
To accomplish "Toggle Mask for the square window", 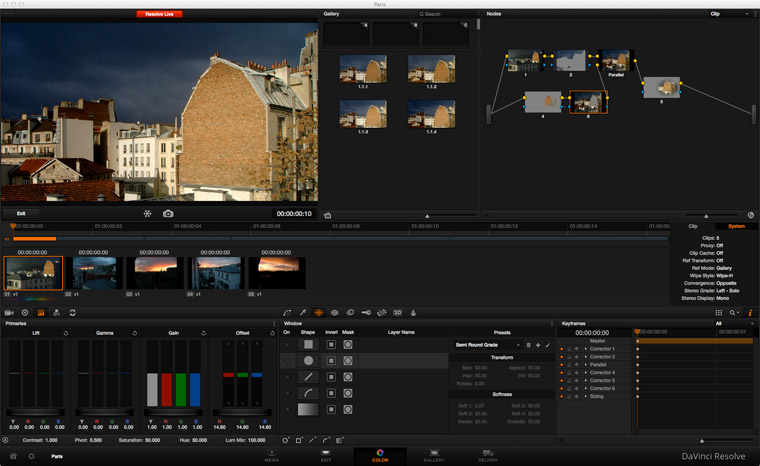I will [x=348, y=345].
